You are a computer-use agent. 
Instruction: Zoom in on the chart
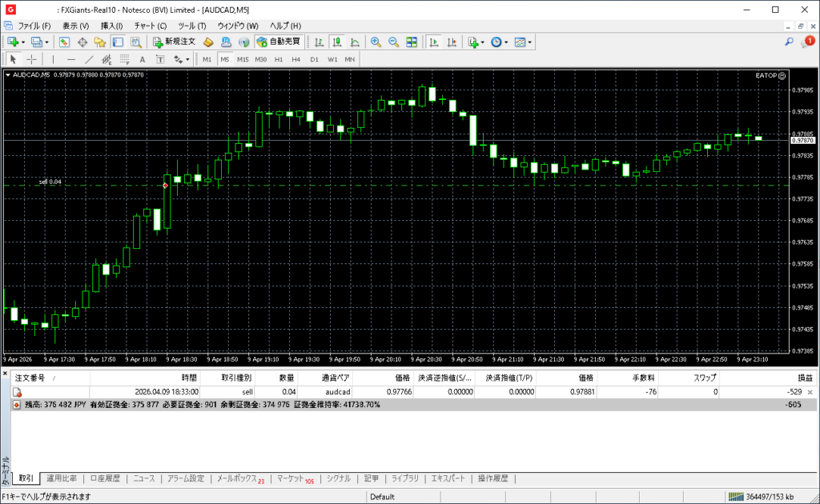tap(376, 42)
